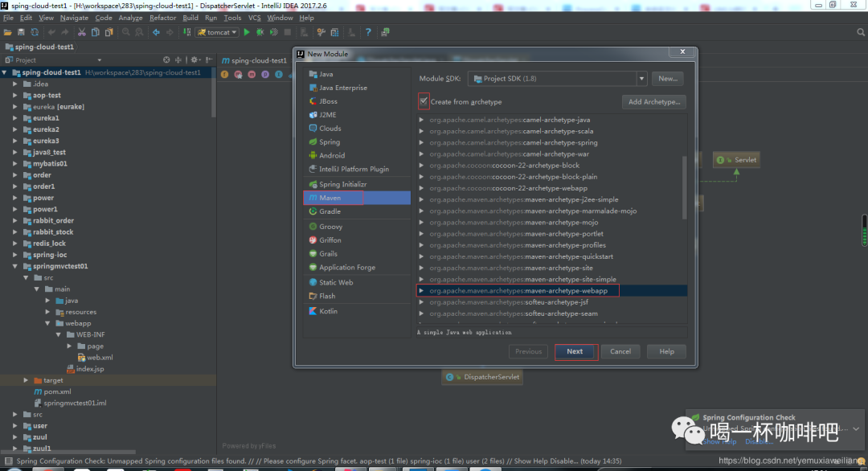Viewport: 868px width, 471px height.
Task: Click the Find magnifier toolbar icon
Action: click(x=126, y=33)
